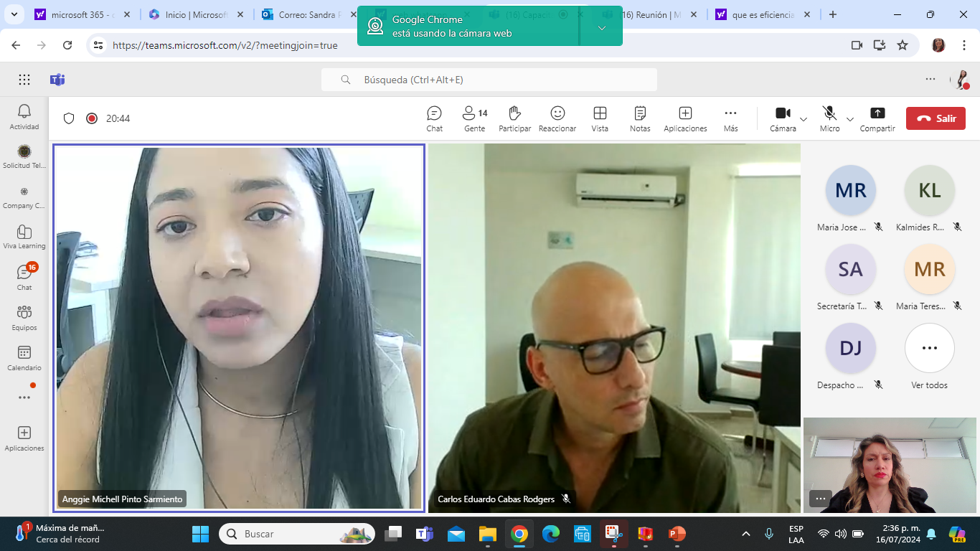Reload the Teams page
Image resolution: width=980 pixels, height=551 pixels.
pyautogui.click(x=67, y=45)
